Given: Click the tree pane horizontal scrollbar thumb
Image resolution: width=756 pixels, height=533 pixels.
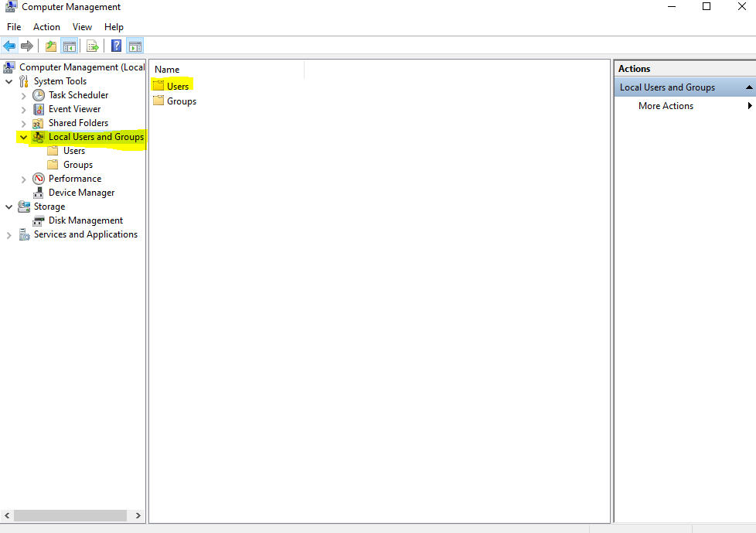Looking at the screenshot, I should (x=70, y=516).
